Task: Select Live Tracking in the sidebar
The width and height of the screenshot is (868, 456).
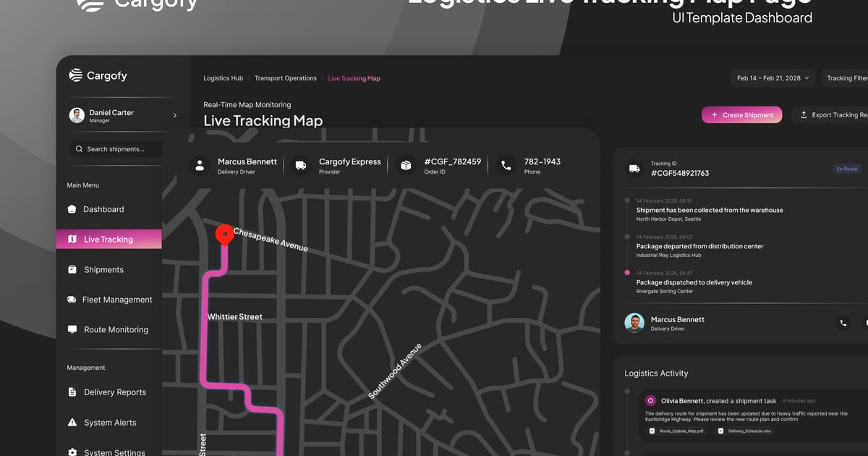Action: click(x=109, y=240)
